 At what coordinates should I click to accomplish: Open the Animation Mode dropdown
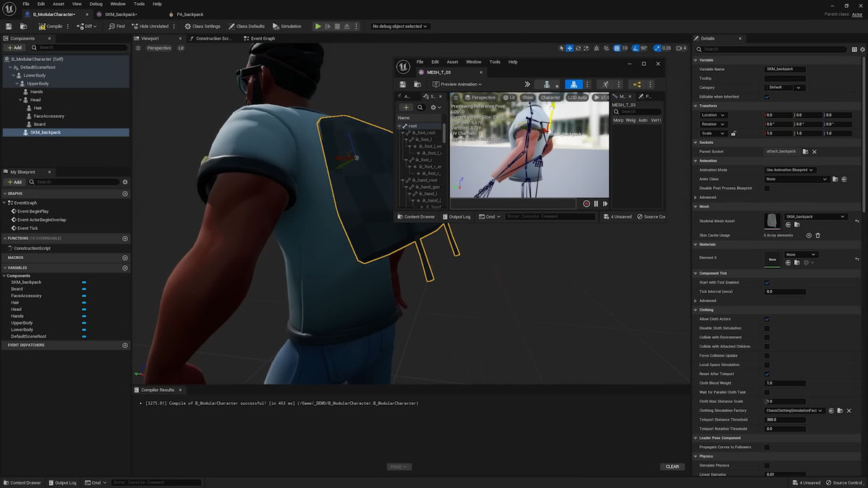coord(790,170)
